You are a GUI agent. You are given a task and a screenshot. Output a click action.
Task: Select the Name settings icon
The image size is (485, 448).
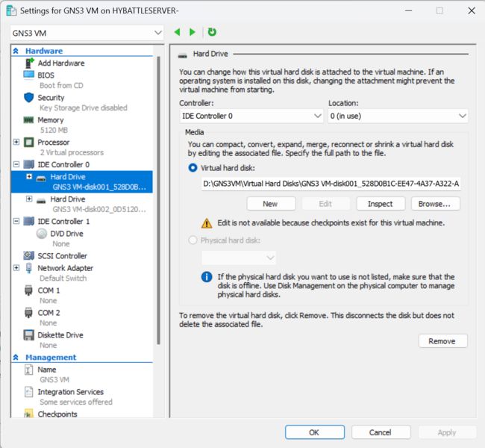[x=28, y=370]
